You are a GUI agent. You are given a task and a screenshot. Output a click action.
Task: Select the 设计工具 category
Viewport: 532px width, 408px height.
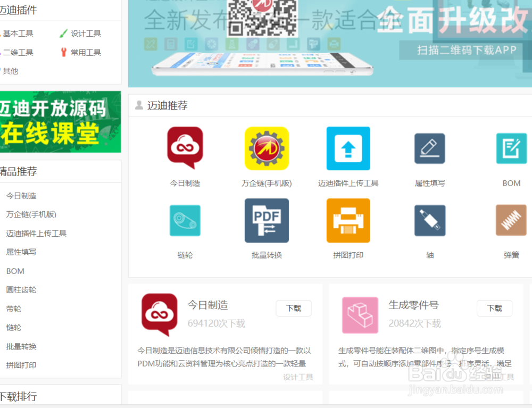86,34
